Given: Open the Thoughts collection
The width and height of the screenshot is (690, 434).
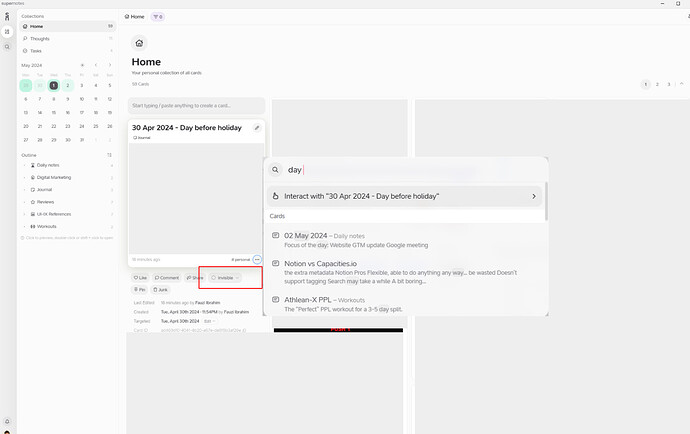Looking at the screenshot, I should 41,38.
